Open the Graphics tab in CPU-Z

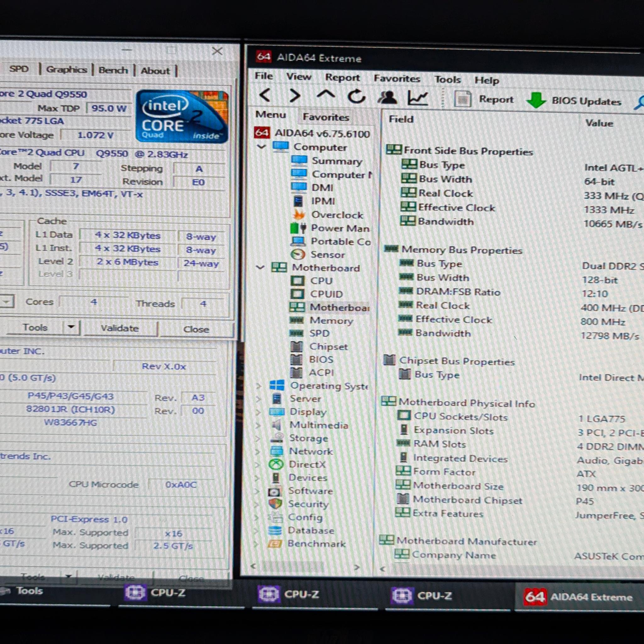click(x=66, y=70)
